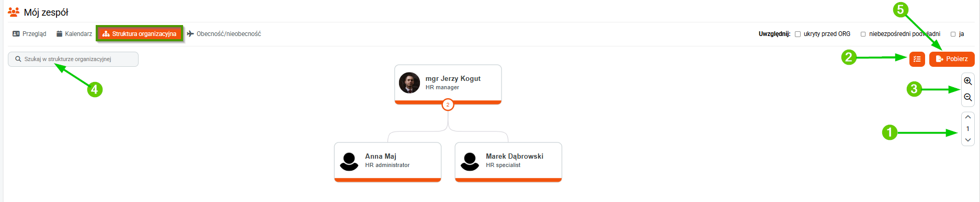Check the 'ja' checkbox
This screenshot has width=980, height=202.
tap(953, 34)
